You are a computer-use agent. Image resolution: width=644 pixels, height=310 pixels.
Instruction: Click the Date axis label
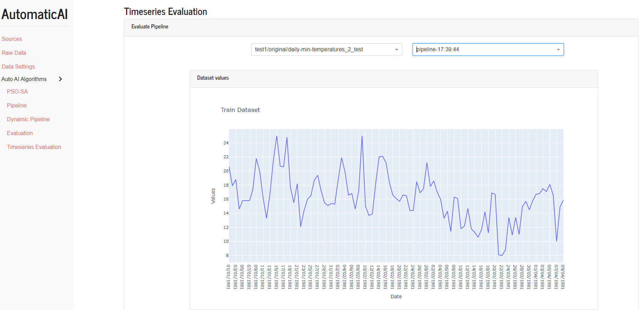click(396, 296)
